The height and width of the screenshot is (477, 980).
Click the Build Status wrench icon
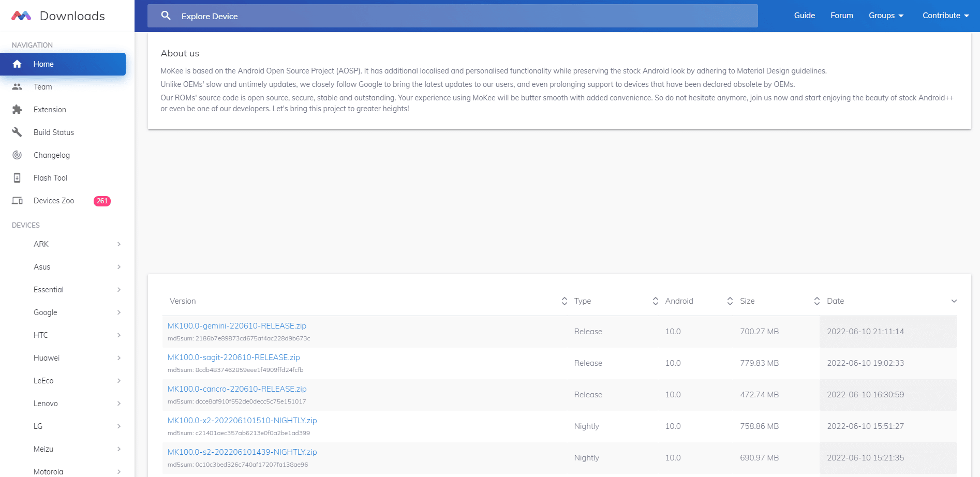[x=17, y=132]
